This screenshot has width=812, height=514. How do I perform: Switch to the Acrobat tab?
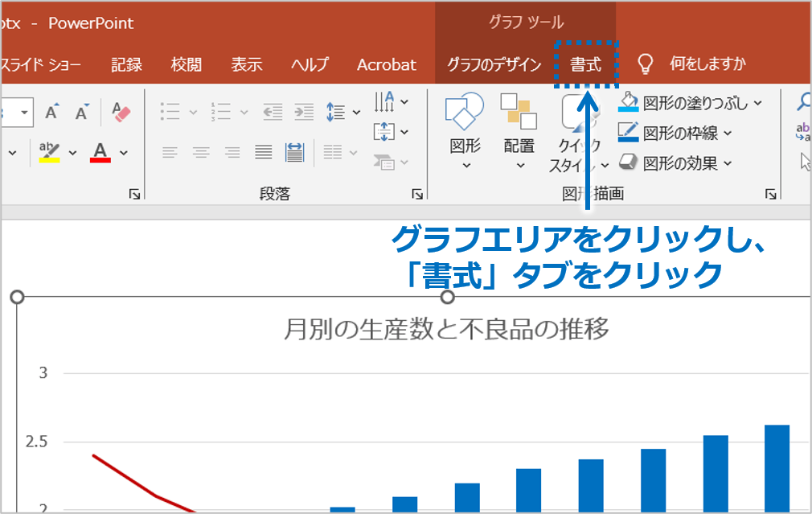(387, 65)
